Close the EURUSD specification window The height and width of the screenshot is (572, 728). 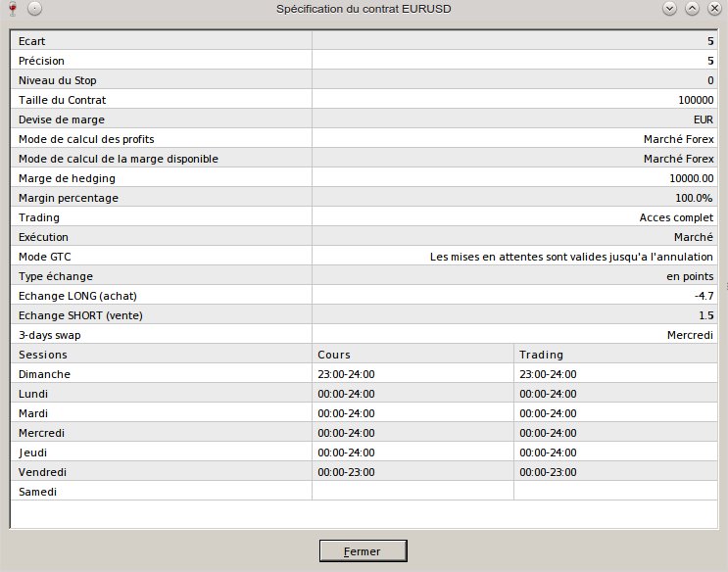coord(712,9)
